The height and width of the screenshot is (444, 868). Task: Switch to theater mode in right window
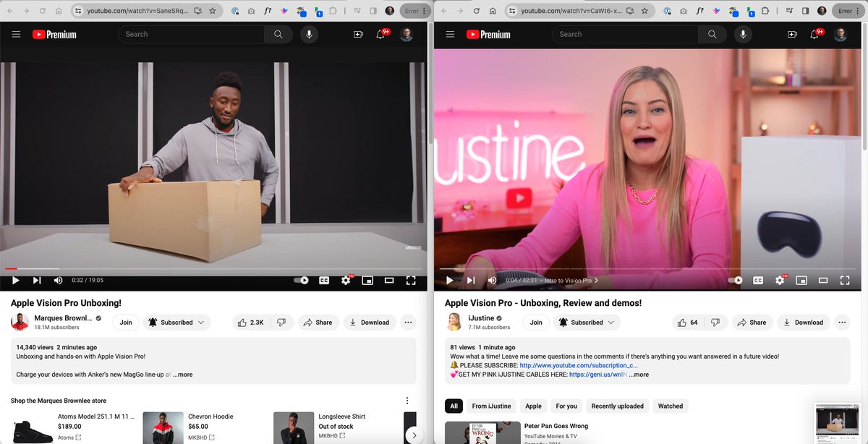pos(823,281)
